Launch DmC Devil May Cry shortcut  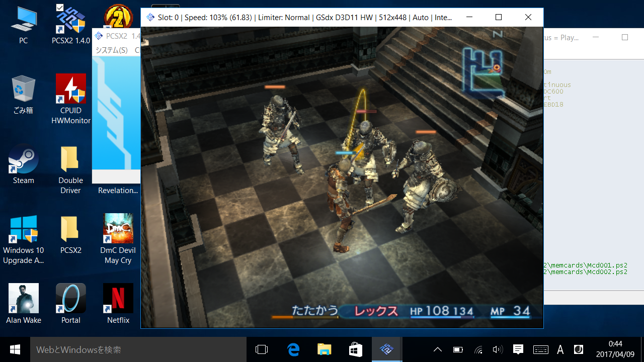pyautogui.click(x=118, y=240)
